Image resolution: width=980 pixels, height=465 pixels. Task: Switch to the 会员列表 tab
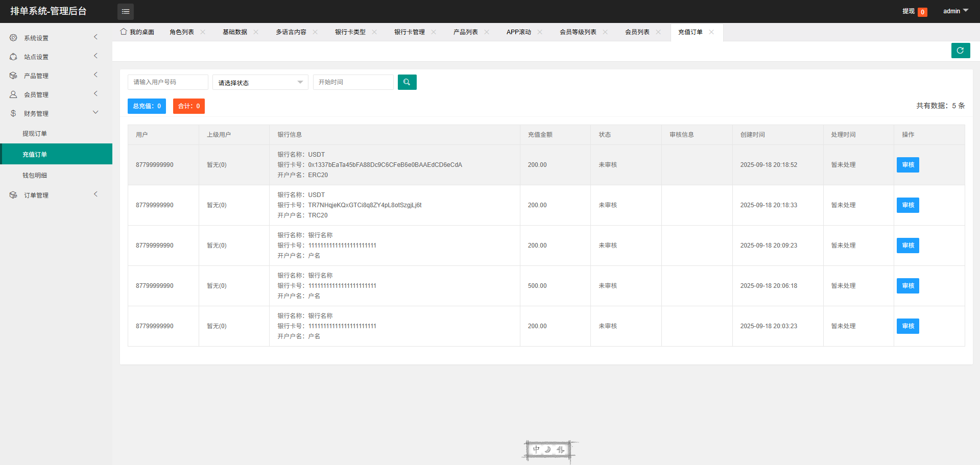[637, 32]
